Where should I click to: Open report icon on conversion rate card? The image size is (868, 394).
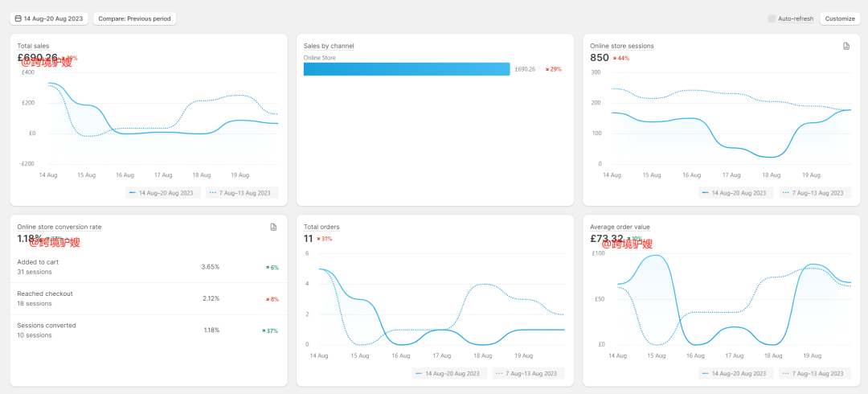coord(273,228)
